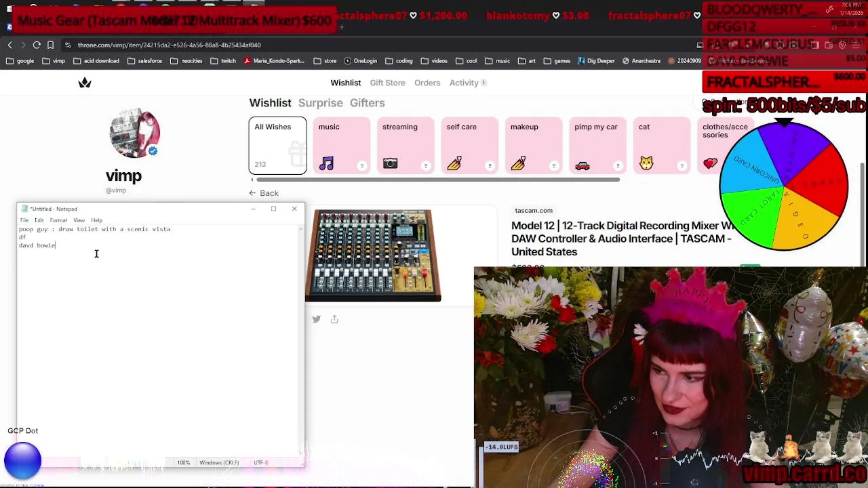868x488 pixels.
Task: Open the twitch bookmarks folder
Action: (223, 61)
